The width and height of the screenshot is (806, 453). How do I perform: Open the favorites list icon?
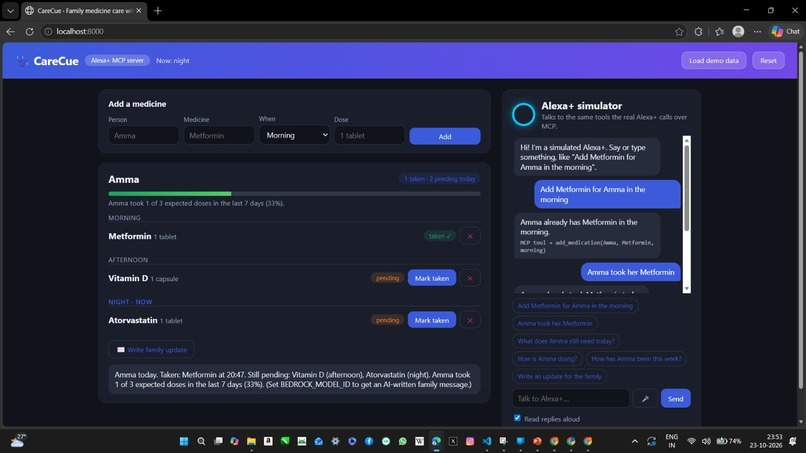tap(719, 31)
